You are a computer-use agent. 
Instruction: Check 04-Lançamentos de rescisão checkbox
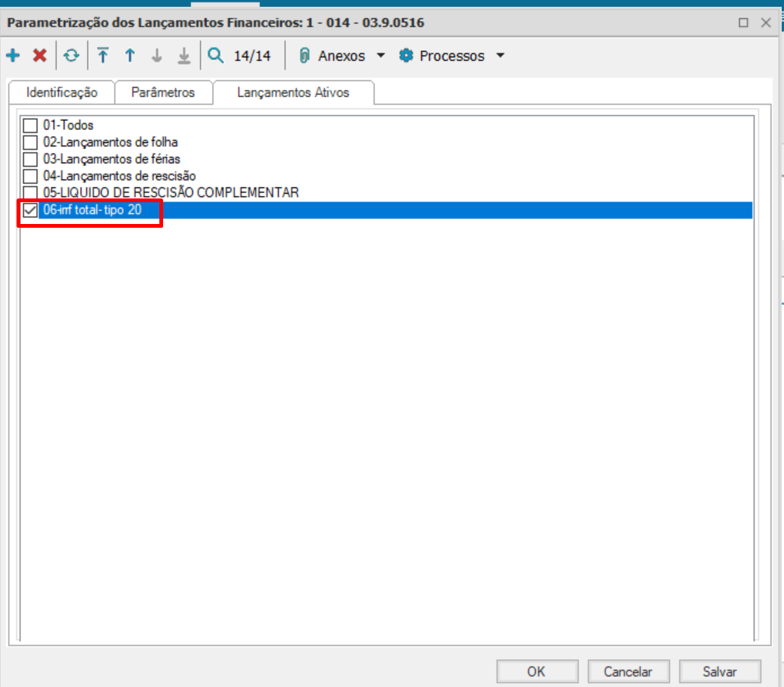pyautogui.click(x=30, y=176)
